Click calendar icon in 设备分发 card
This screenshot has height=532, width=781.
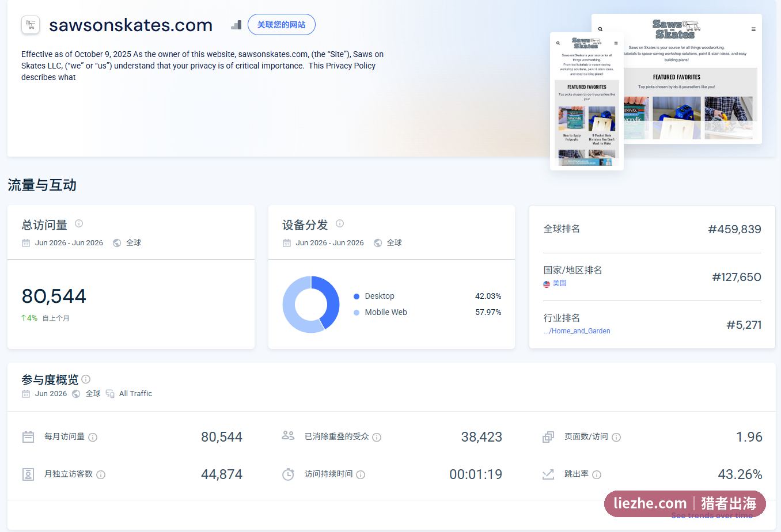point(287,243)
